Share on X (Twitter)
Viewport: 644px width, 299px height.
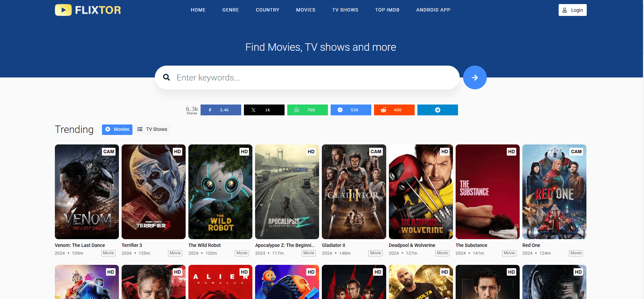[264, 110]
